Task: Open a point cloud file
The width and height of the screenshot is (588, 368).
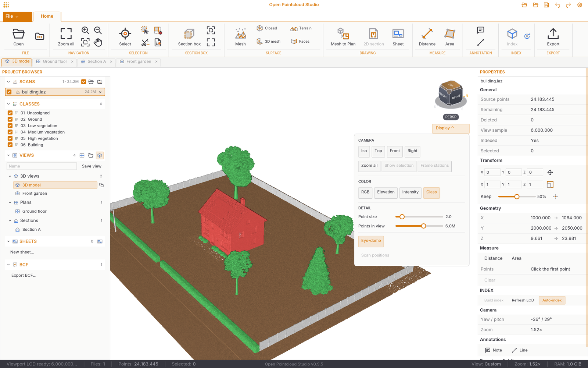Action: [18, 37]
